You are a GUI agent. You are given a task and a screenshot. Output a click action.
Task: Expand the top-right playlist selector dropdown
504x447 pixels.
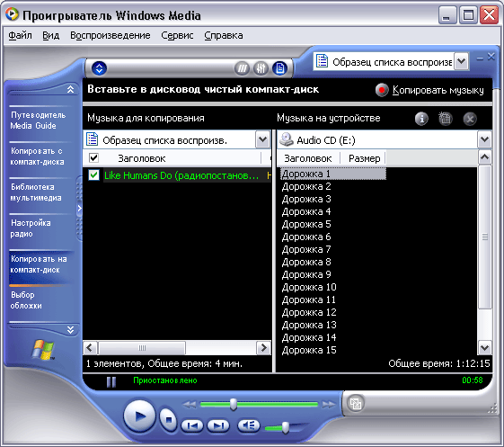point(461,61)
